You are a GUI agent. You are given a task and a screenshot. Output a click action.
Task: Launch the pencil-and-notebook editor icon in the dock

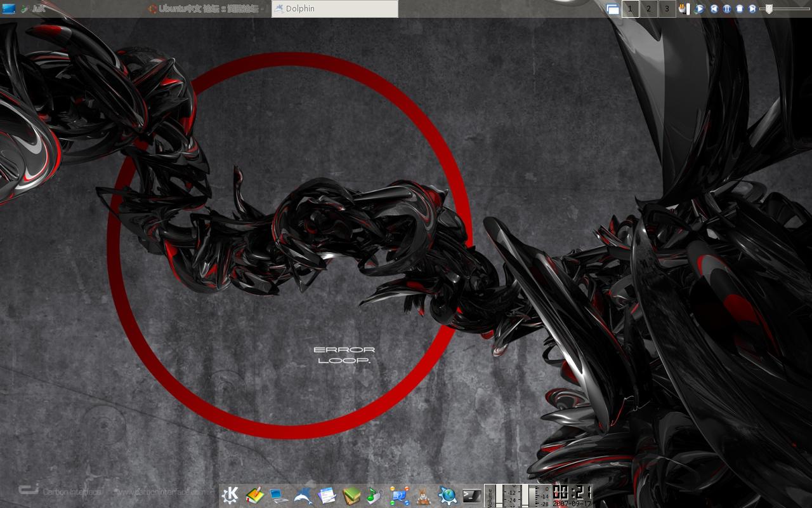pyautogui.click(x=255, y=495)
